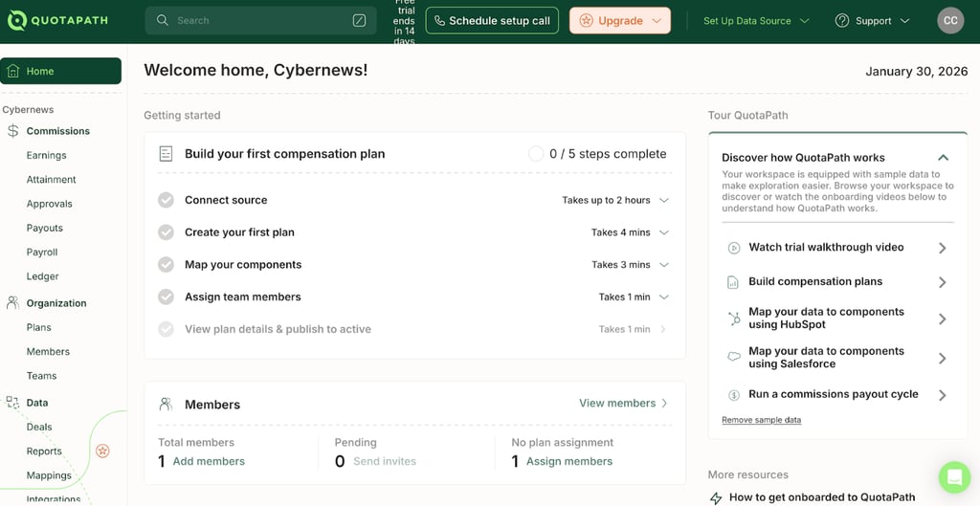Image resolution: width=980 pixels, height=506 pixels.
Task: Open Payroll in the sidebar
Action: (42, 253)
